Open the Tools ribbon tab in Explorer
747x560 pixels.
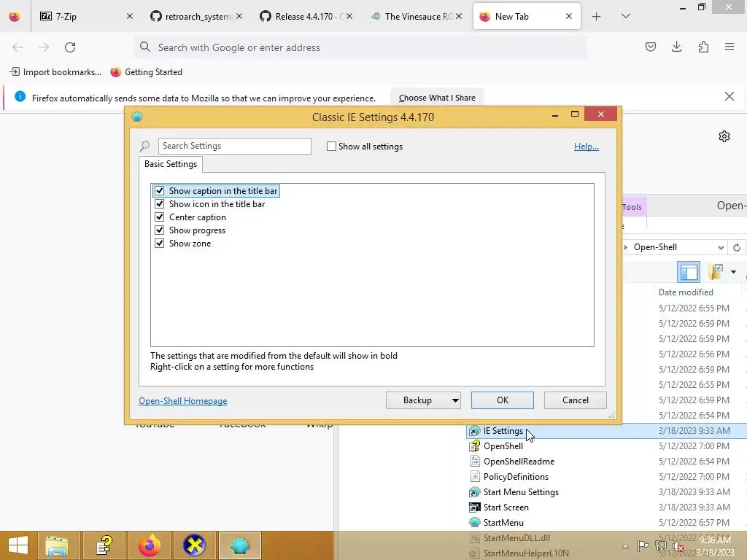pyautogui.click(x=632, y=206)
